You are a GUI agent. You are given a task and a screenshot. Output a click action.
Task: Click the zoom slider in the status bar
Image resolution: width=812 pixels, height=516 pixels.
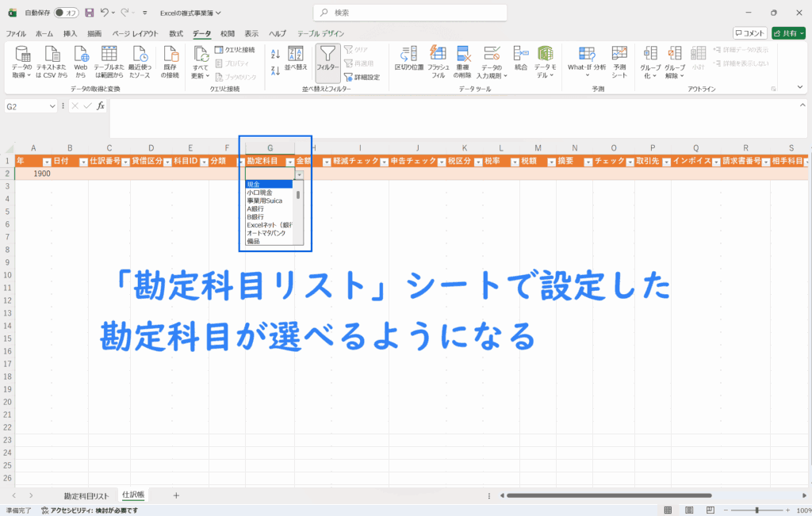(x=757, y=510)
